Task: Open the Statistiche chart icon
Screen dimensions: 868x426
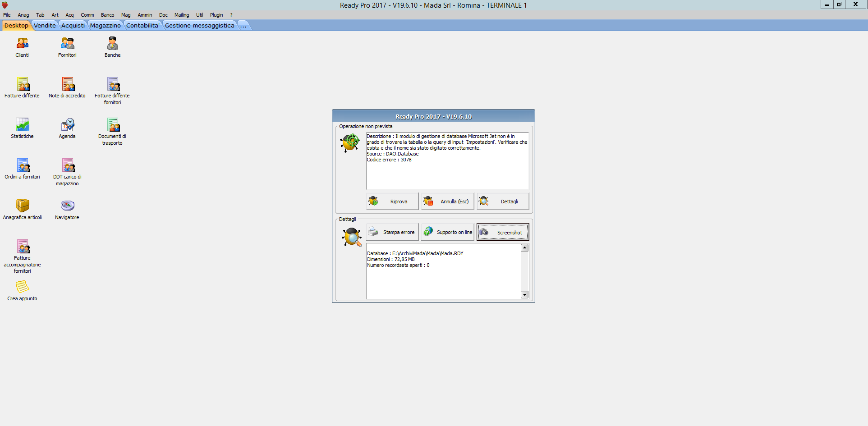Action: (x=22, y=128)
